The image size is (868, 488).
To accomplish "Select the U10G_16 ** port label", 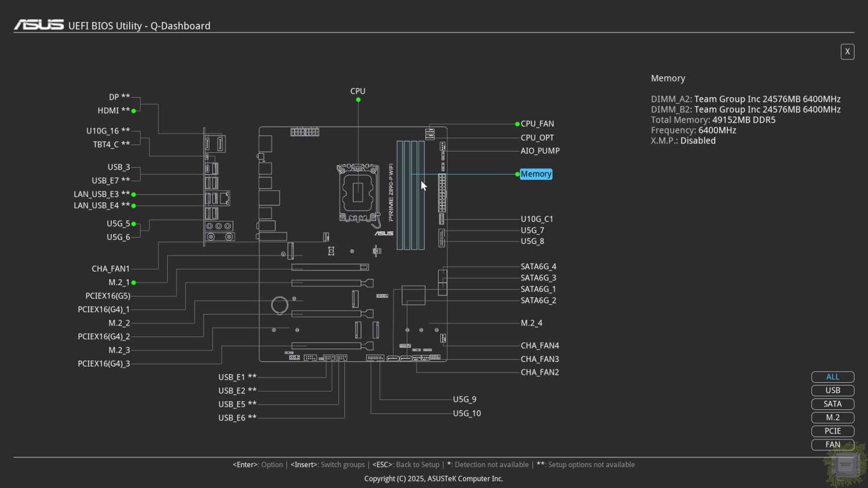I will click(108, 131).
